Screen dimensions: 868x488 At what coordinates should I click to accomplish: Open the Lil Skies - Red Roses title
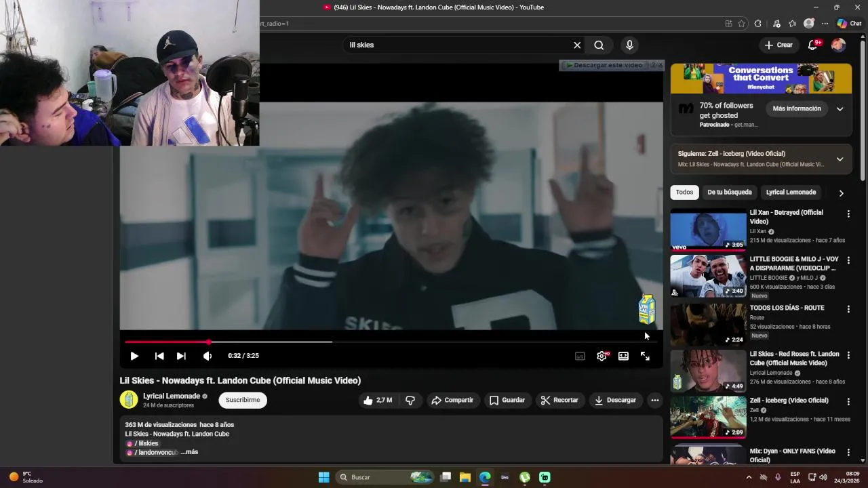(794, 359)
